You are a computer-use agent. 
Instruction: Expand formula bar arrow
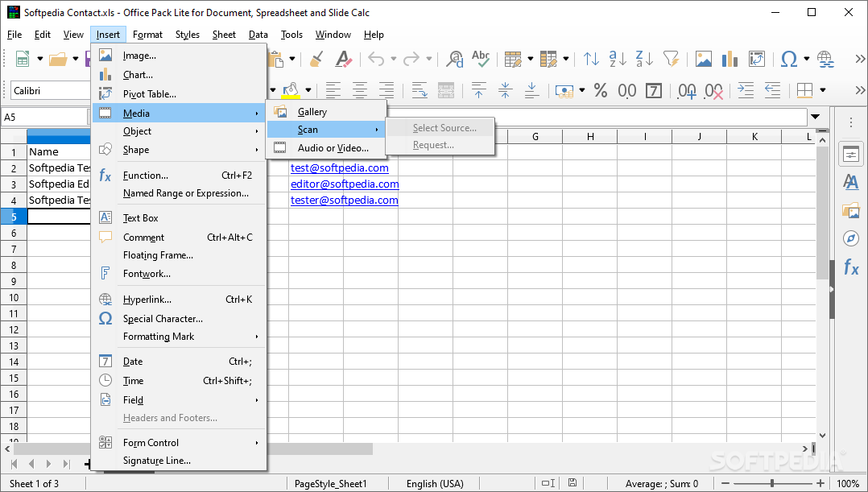click(816, 117)
